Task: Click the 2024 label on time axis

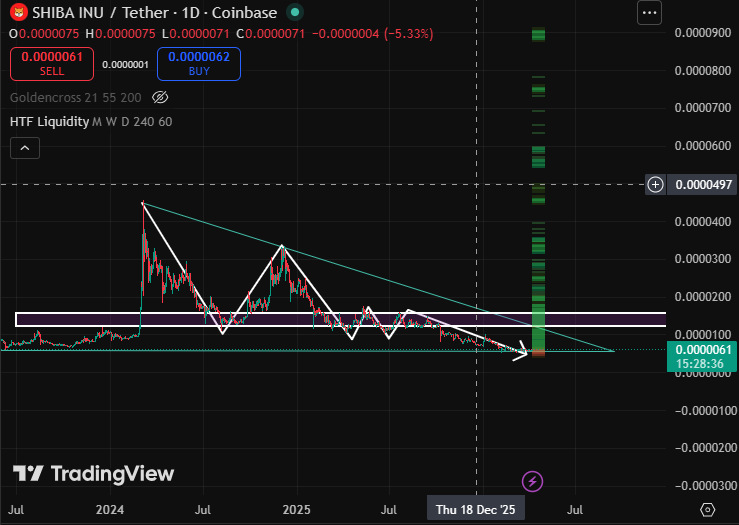Action: tap(110, 510)
